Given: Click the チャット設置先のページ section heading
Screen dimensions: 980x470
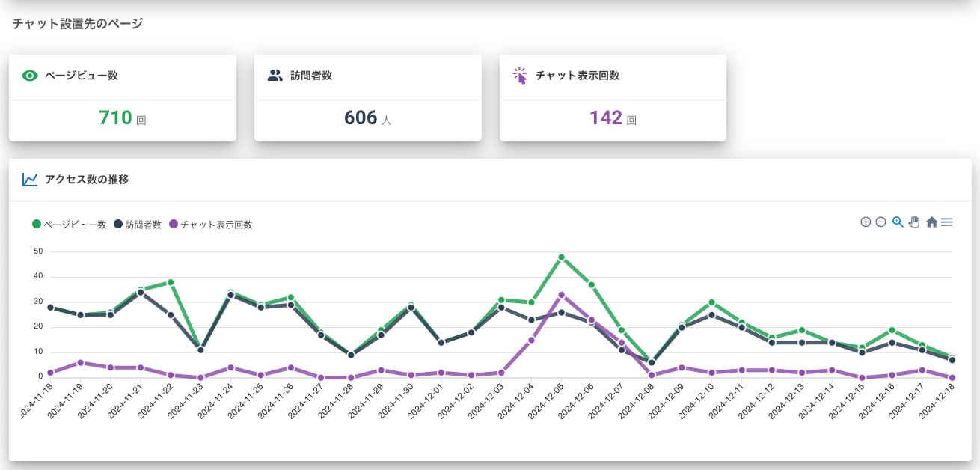Looking at the screenshot, I should (78, 24).
